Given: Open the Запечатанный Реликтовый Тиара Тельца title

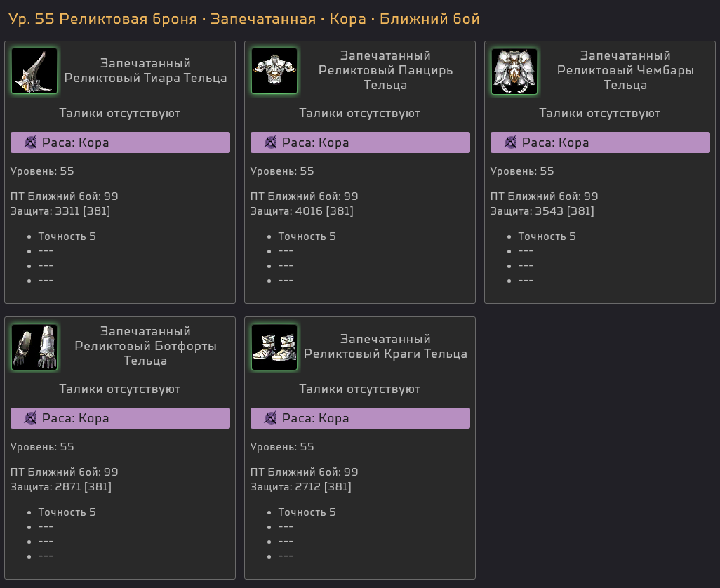Looking at the screenshot, I should coord(145,71).
